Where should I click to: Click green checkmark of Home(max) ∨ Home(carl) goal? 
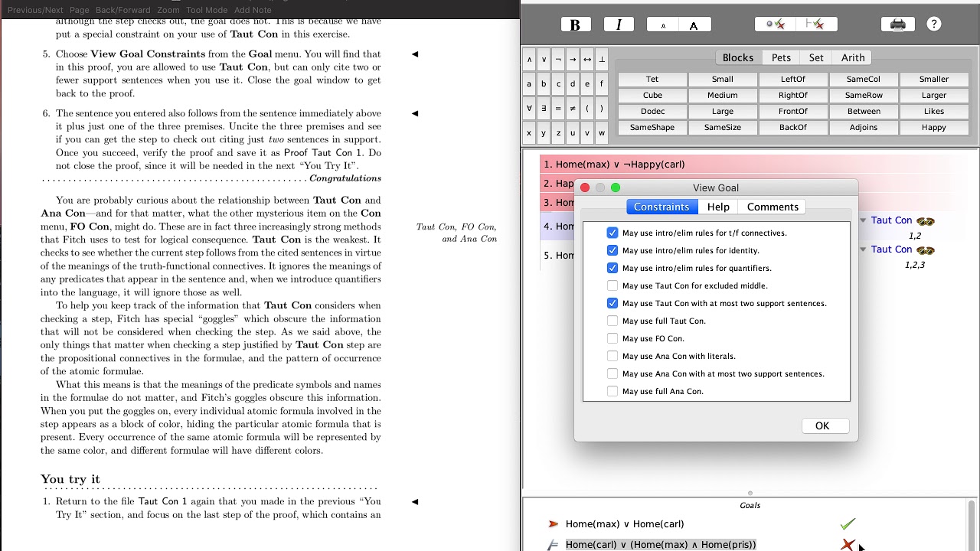(x=847, y=524)
